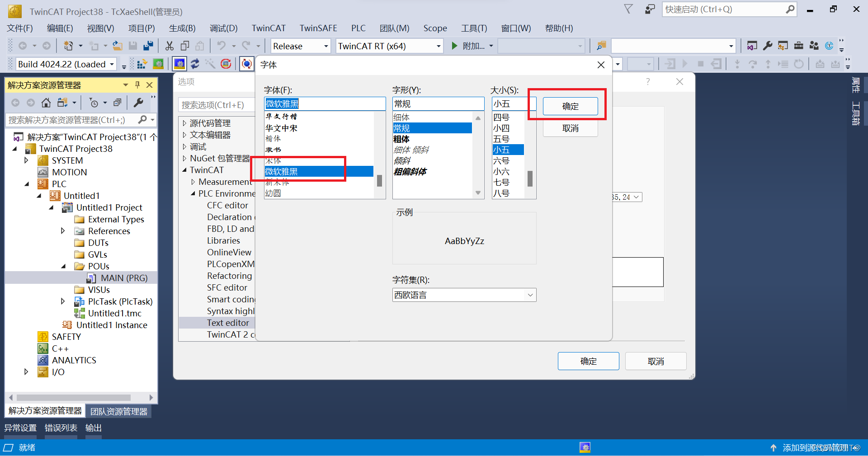This screenshot has height=456, width=868.
Task: Click the Save All icon
Action: click(148, 46)
